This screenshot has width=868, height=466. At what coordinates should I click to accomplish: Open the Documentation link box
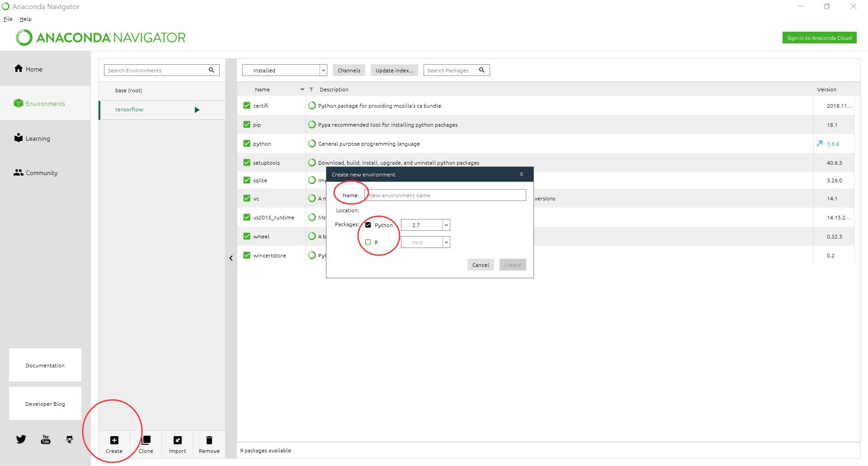45,365
